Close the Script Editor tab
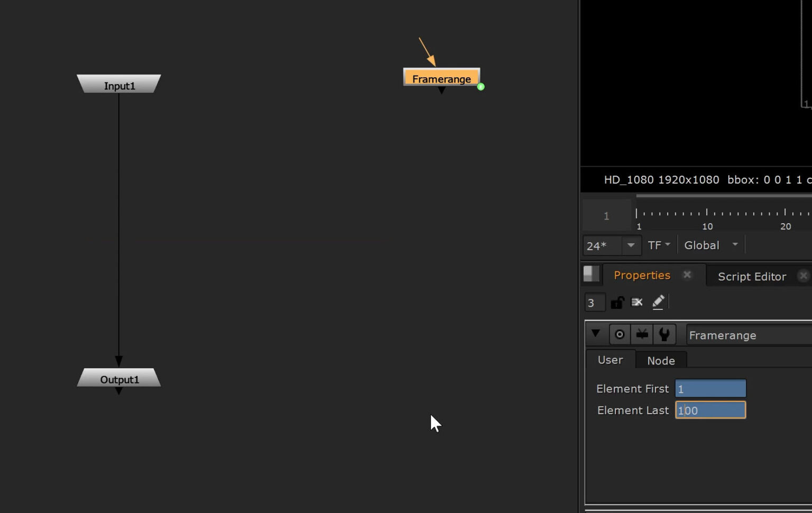Viewport: 812px width, 513px height. coord(803,276)
